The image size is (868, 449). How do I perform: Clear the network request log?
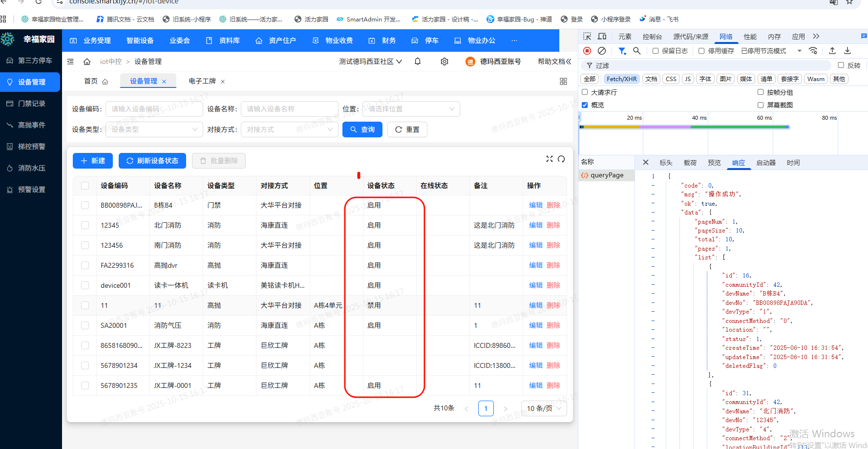tap(601, 50)
